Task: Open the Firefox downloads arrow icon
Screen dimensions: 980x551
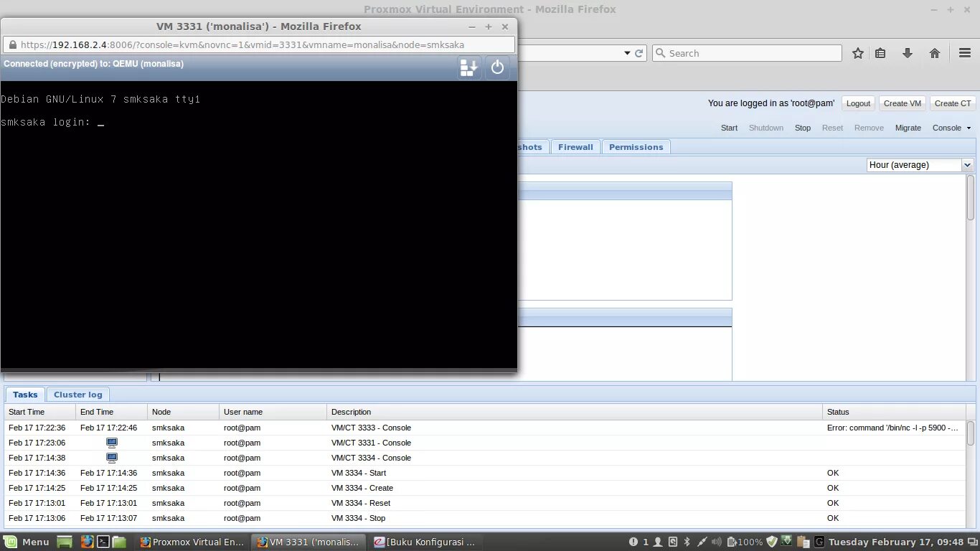Action: pyautogui.click(x=908, y=53)
